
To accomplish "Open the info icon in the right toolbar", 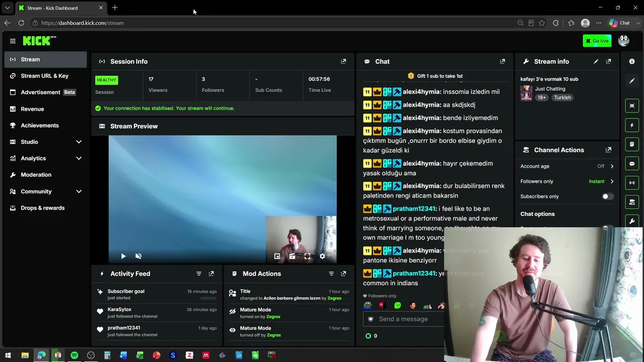I will [632, 61].
